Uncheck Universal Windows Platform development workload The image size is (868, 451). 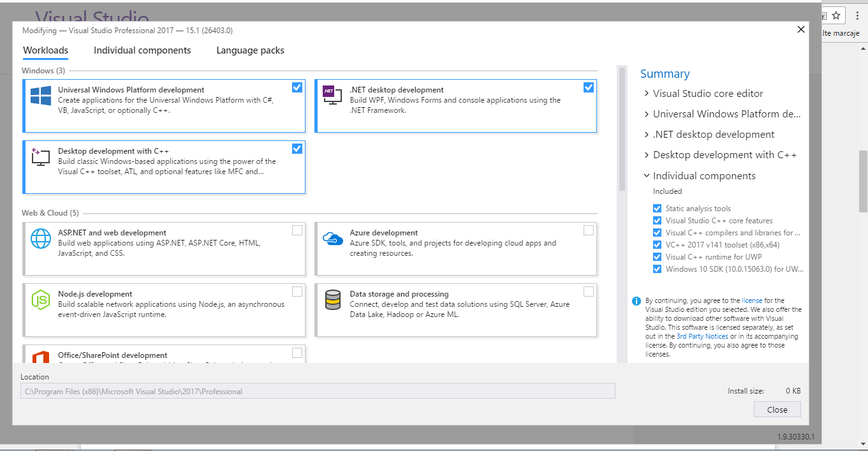click(297, 87)
